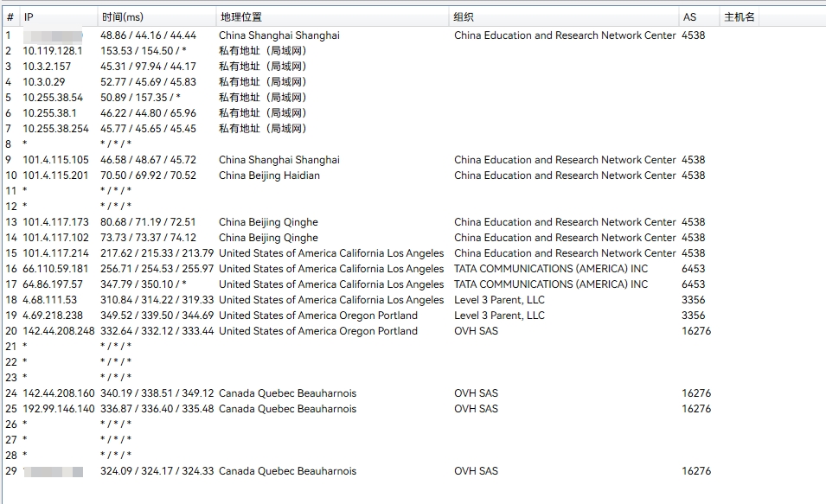Click the # hop number column header
The height and width of the screenshot is (504, 826).
click(10, 17)
